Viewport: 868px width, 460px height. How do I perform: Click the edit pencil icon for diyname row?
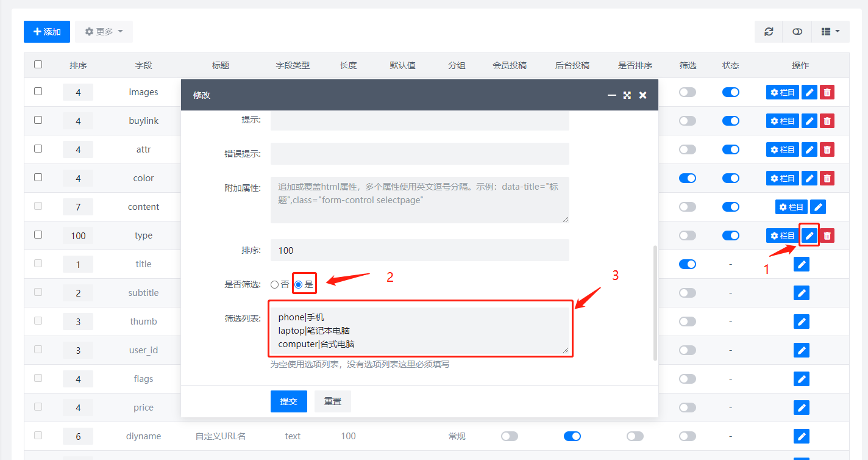(802, 436)
